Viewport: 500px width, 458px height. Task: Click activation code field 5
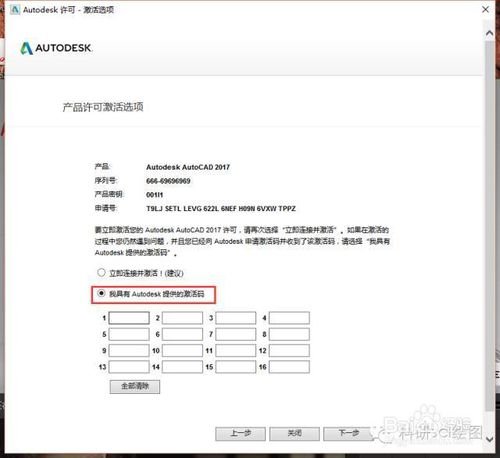point(129,334)
